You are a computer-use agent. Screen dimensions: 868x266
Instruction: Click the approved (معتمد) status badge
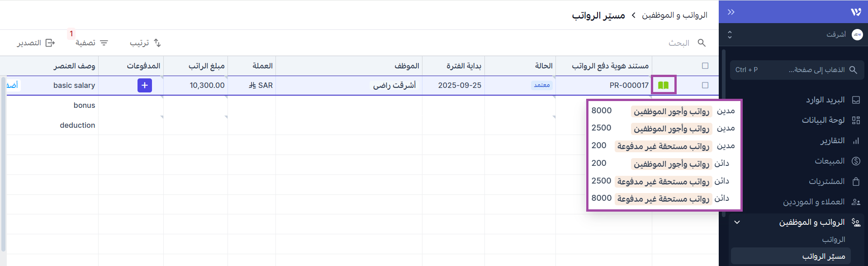pyautogui.click(x=541, y=85)
